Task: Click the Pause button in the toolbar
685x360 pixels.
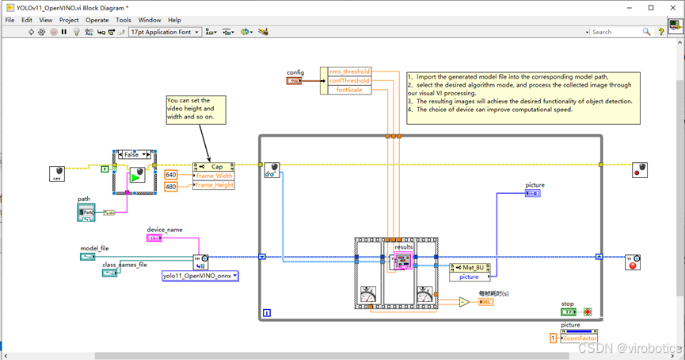Action: pos(64,32)
